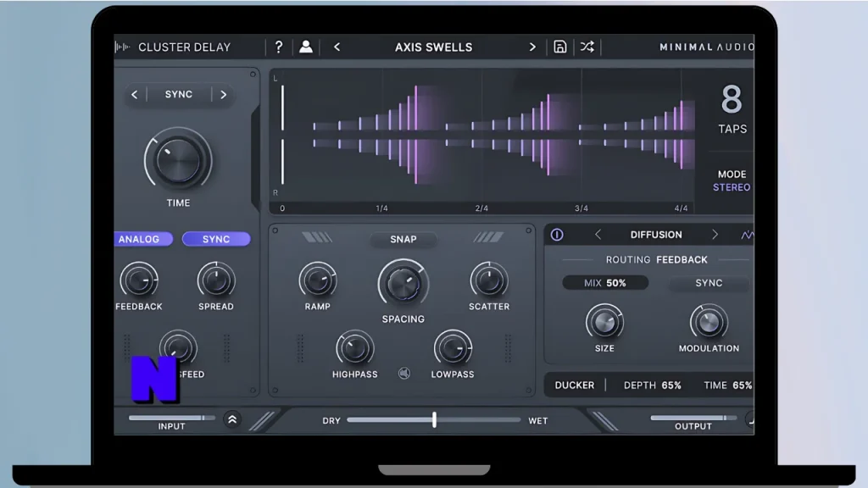Click the 1/4 marker on tap timeline
868x488 pixels.
381,208
